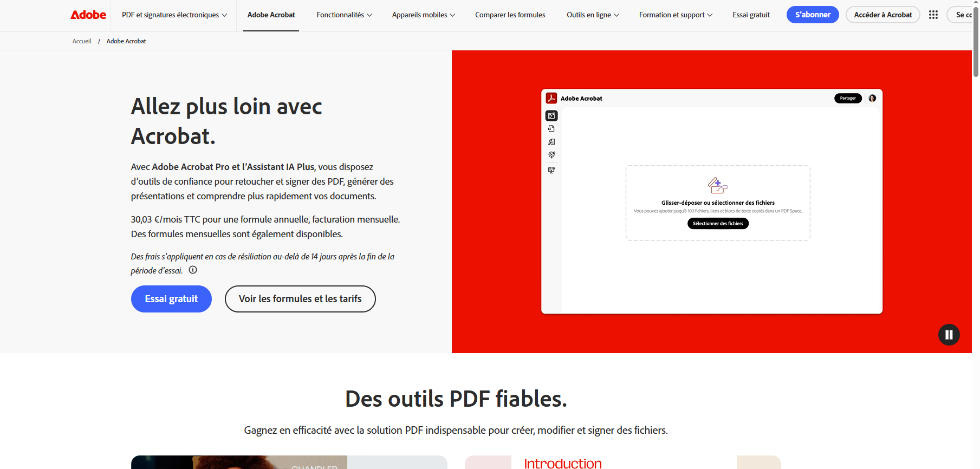This screenshot has width=980, height=469.
Task: Click the user avatar in Acrobat demo
Action: click(872, 98)
